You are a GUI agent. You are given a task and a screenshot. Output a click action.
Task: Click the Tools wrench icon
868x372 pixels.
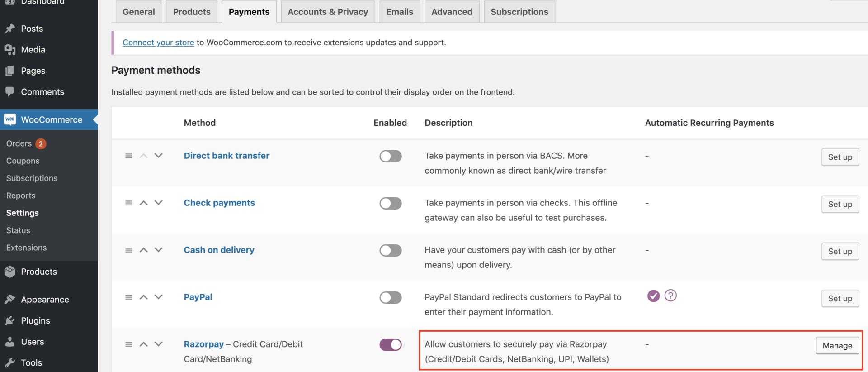[x=10, y=362]
